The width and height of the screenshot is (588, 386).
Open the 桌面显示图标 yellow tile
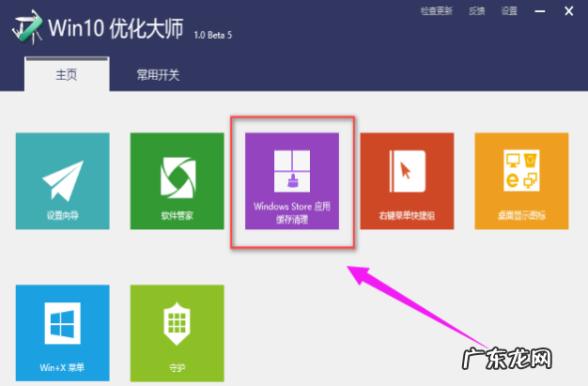(521, 181)
